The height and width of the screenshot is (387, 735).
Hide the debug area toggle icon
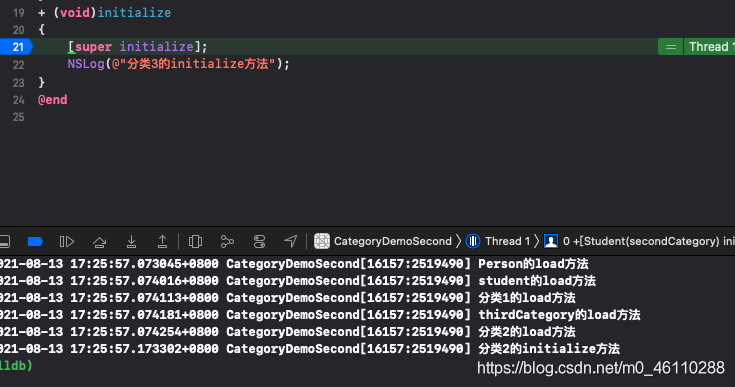click(4, 242)
